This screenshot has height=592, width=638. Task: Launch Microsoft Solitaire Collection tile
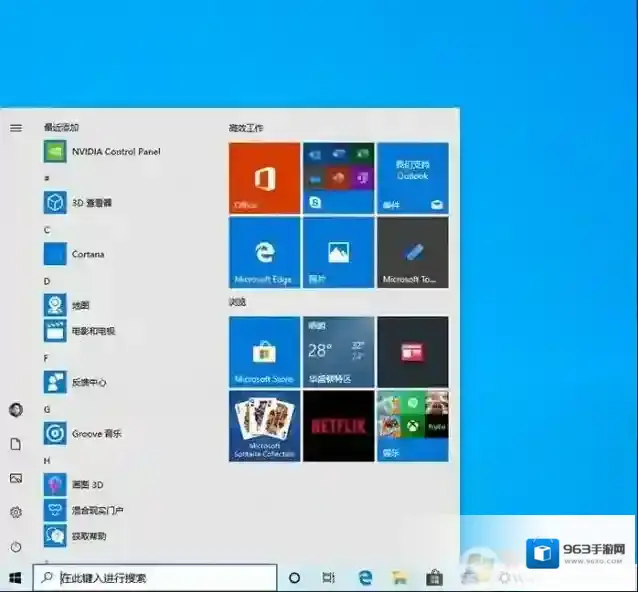point(264,426)
